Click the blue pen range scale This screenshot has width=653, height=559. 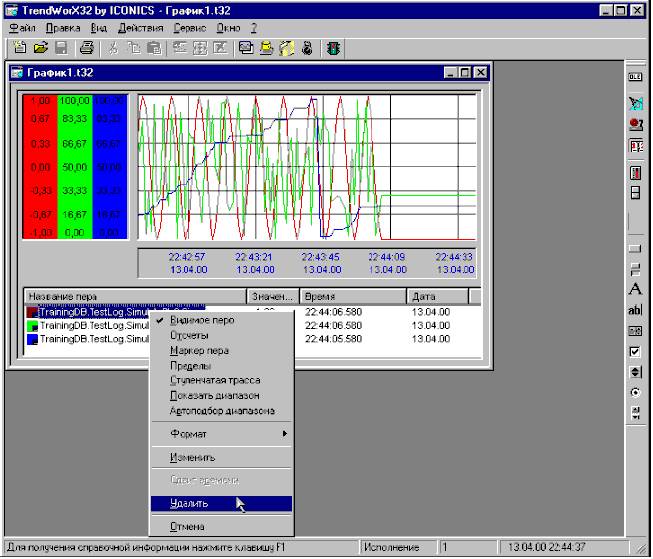click(109, 167)
